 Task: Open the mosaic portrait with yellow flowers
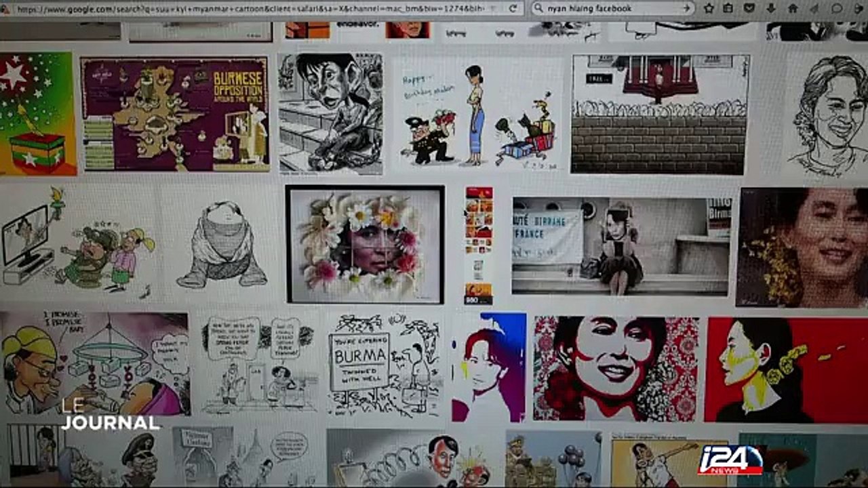pyautogui.click(x=802, y=247)
